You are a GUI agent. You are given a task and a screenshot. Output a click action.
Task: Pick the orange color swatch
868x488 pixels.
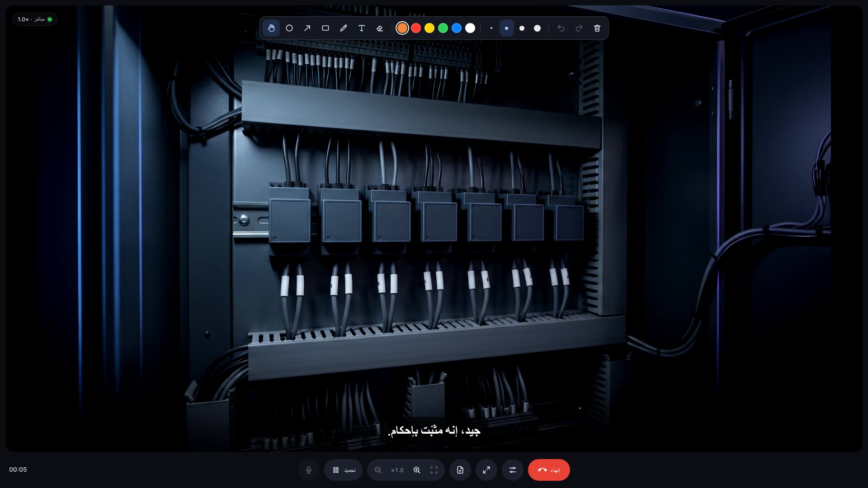402,28
